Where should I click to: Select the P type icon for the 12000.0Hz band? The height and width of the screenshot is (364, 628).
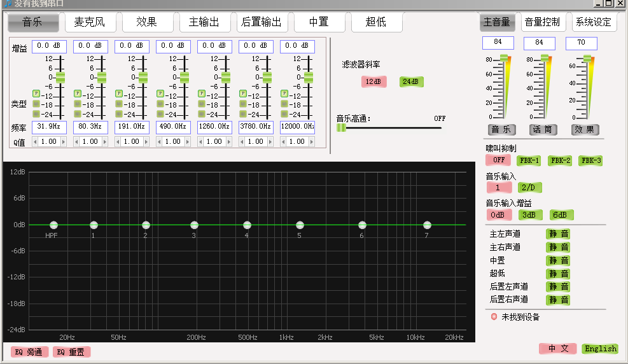click(284, 94)
